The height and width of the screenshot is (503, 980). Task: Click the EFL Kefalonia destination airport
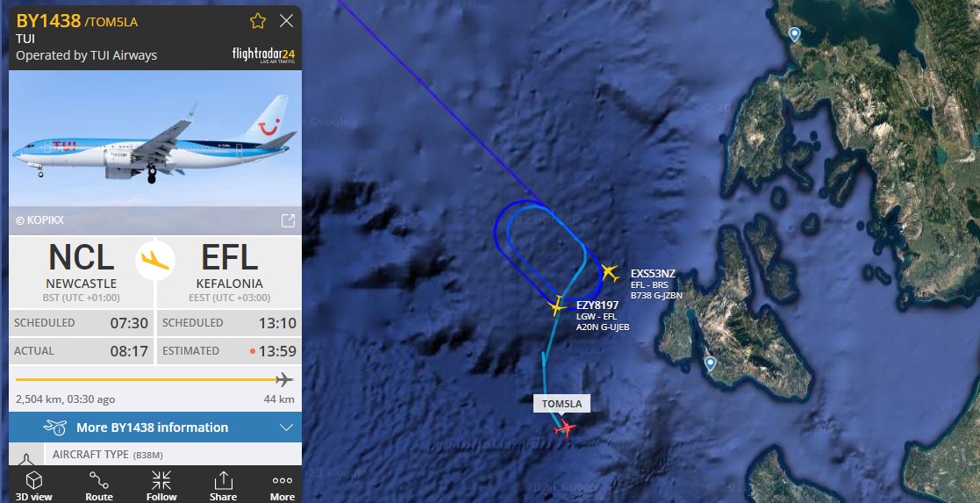tap(229, 269)
